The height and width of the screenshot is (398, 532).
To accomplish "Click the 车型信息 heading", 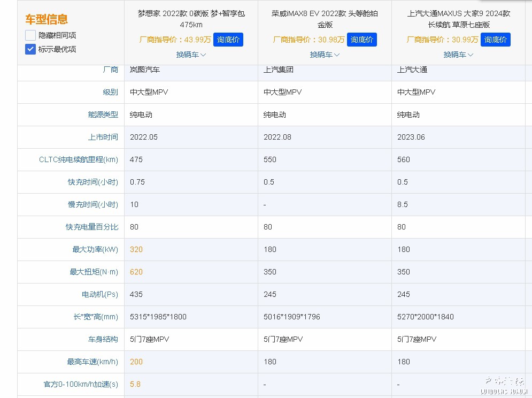I will click(x=47, y=20).
